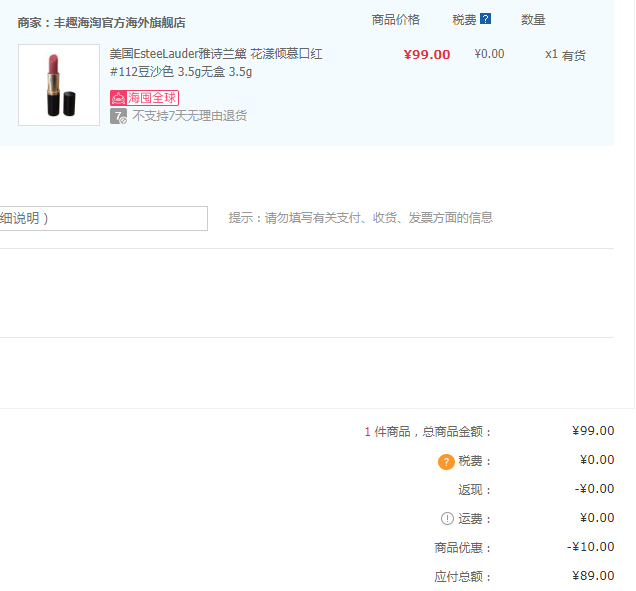The image size is (636, 591).
Task: Select the 税费 column header text
Action: 464,19
